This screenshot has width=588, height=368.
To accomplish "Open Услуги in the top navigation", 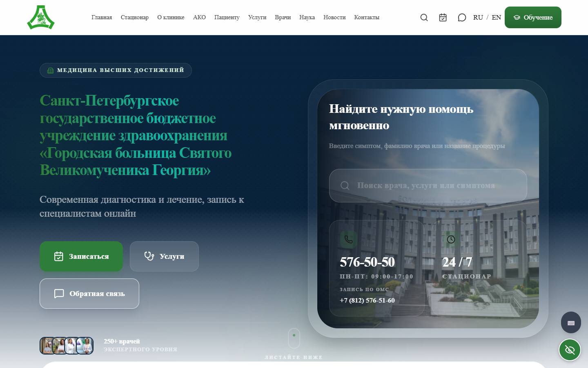I will point(257,18).
